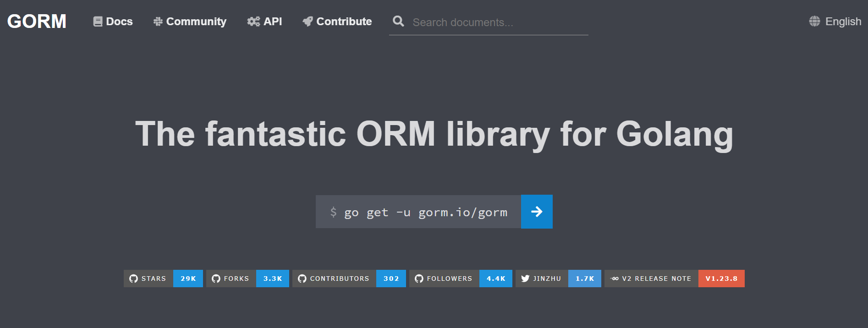Open the GitHub Forks badge
This screenshot has width=868, height=328.
(x=247, y=279)
